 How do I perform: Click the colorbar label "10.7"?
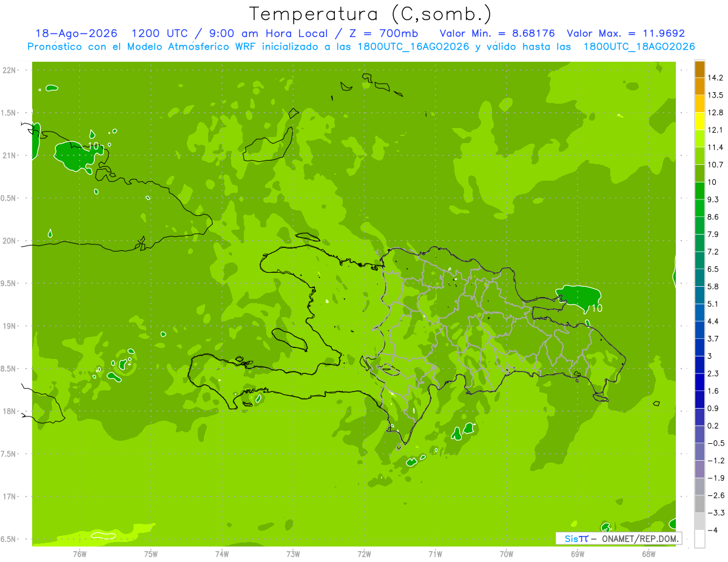click(715, 165)
